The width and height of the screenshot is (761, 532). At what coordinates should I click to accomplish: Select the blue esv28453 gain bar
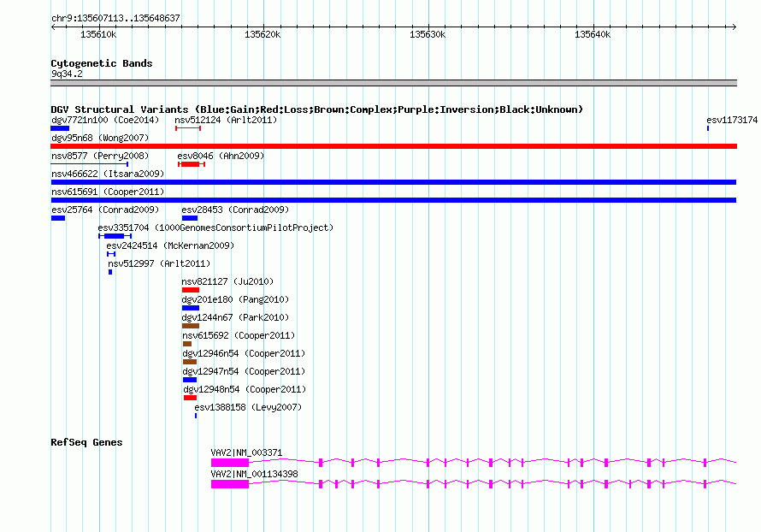click(190, 218)
